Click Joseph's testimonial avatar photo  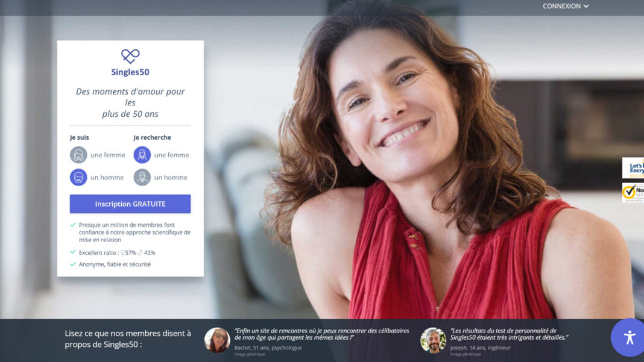433,340
